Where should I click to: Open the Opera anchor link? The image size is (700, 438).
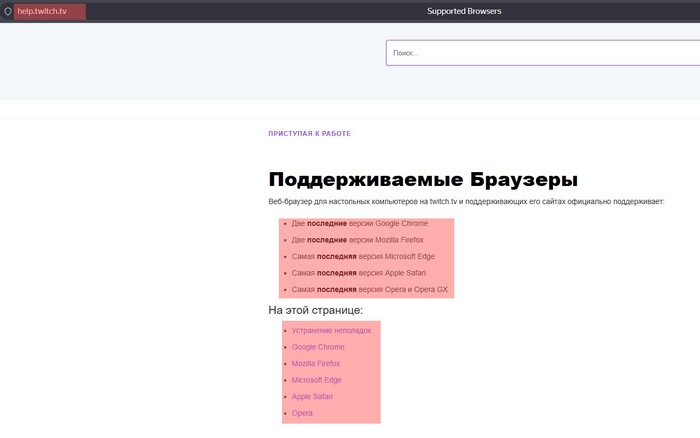click(x=302, y=413)
